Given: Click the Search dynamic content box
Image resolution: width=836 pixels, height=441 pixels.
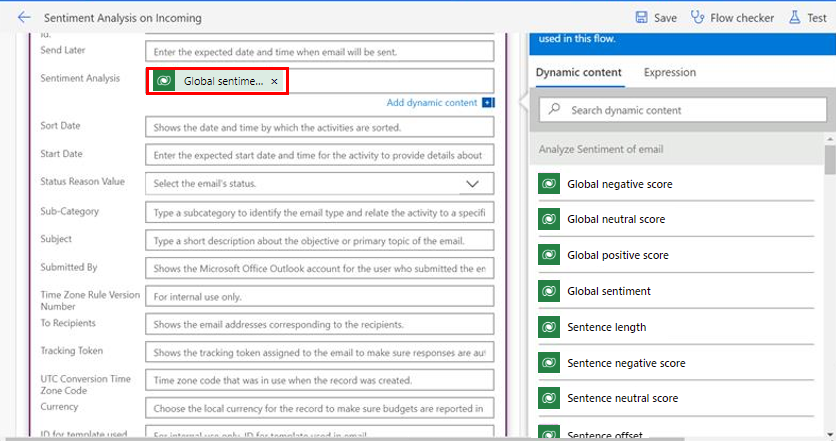Looking at the screenshot, I should (682, 110).
